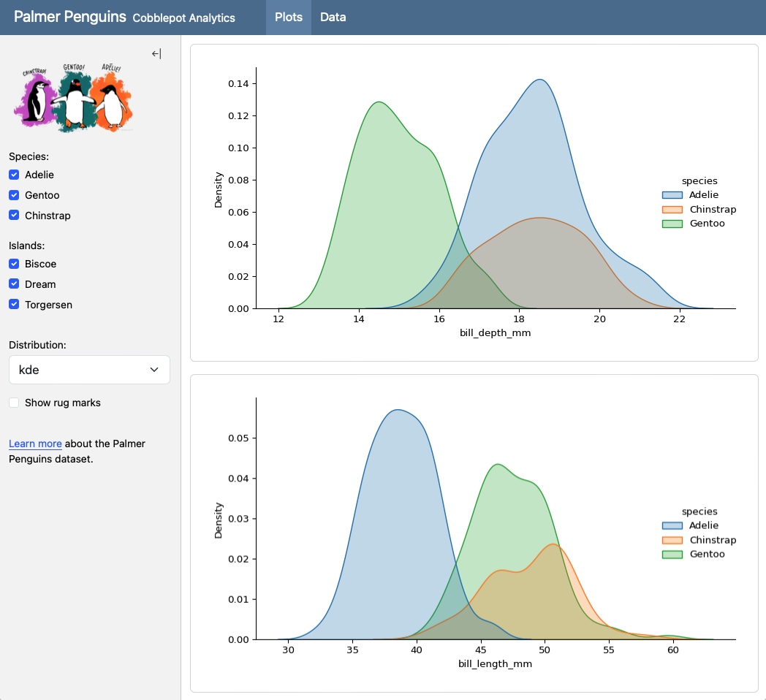This screenshot has width=766, height=700.
Task: Click Adelie blue swatch in bill depth legend
Action: pyautogui.click(x=672, y=195)
